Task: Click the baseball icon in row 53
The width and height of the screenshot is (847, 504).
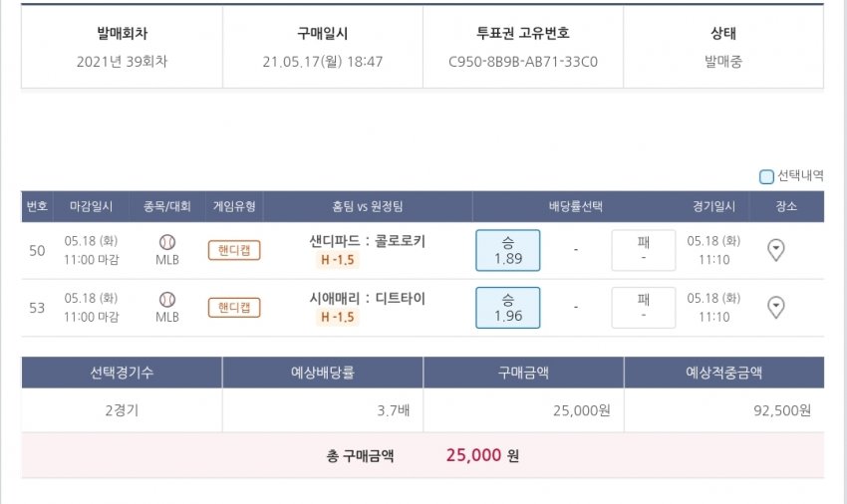Action: (167, 299)
